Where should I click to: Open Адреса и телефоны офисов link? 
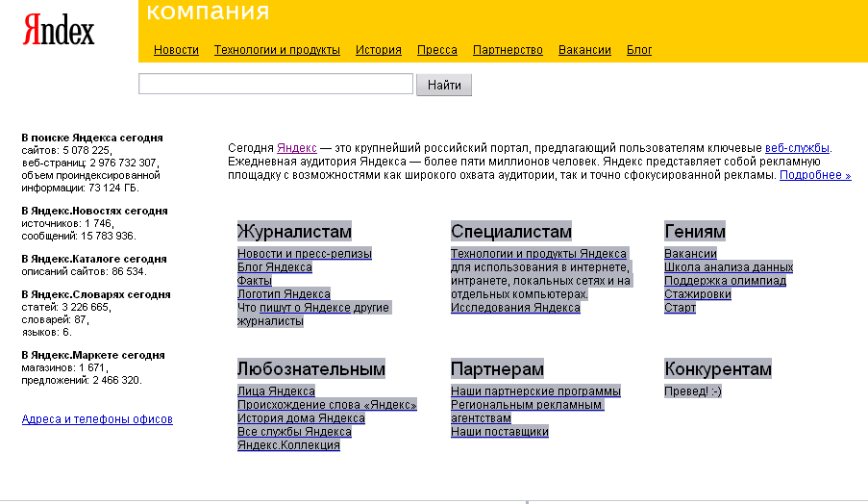click(x=97, y=419)
